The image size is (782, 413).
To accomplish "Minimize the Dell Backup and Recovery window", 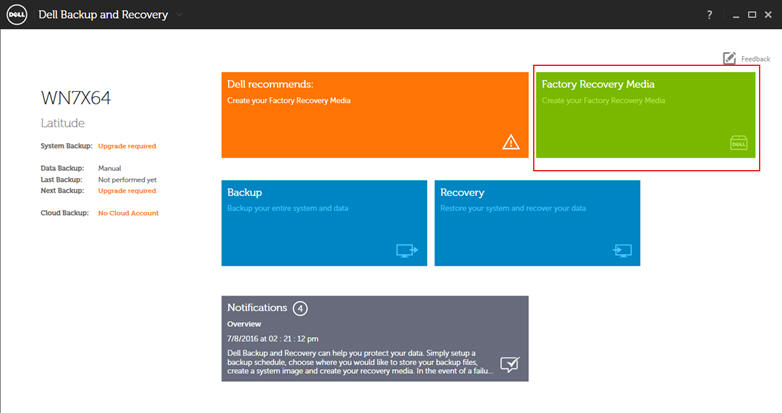I will tap(736, 15).
